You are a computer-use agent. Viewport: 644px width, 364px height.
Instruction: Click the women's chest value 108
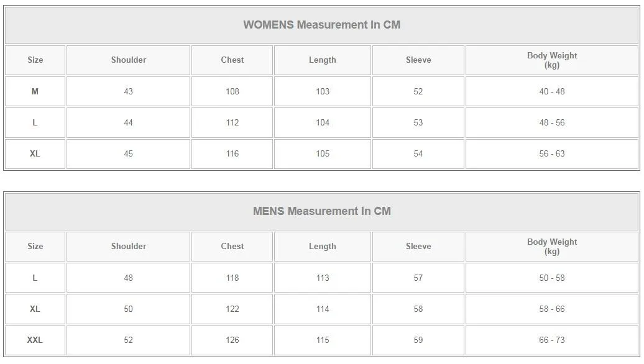pyautogui.click(x=232, y=91)
